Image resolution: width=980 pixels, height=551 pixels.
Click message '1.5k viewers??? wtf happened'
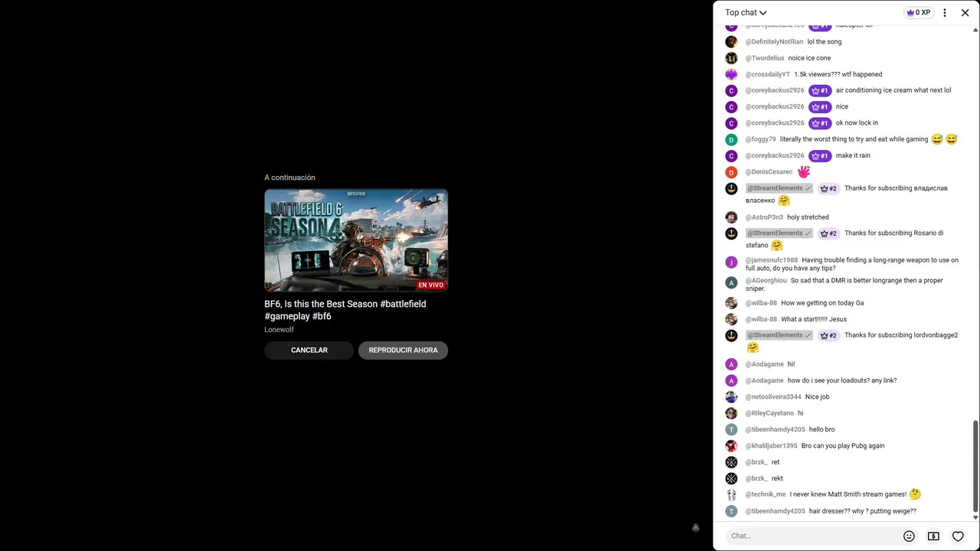pos(838,74)
